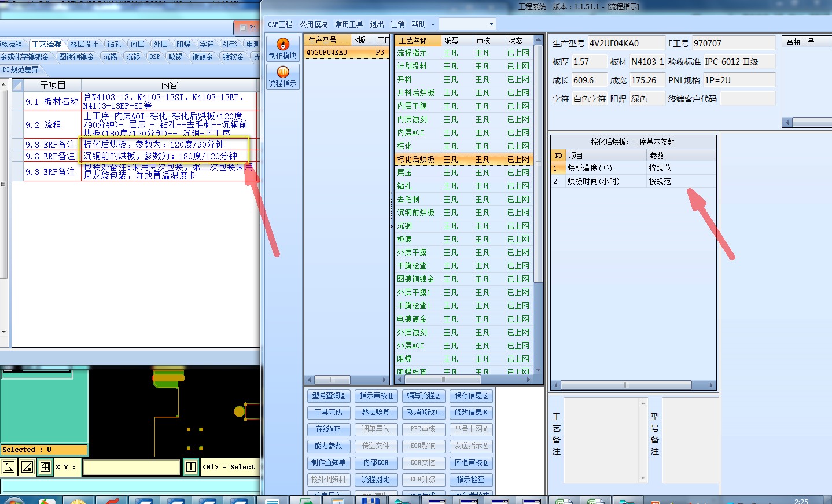Screen dimensions: 832x504
Task: Click the 烘板温度(℃) parameter row
Action: coord(633,168)
